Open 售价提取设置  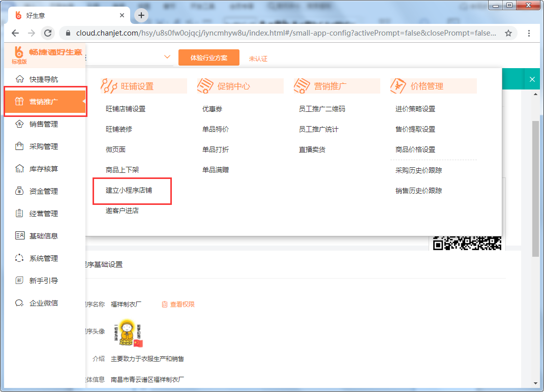tap(415, 129)
